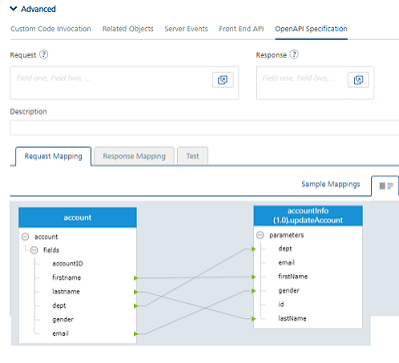Collapse the parameters tree node
Viewport: 399px width, 363px height.
tap(260, 235)
